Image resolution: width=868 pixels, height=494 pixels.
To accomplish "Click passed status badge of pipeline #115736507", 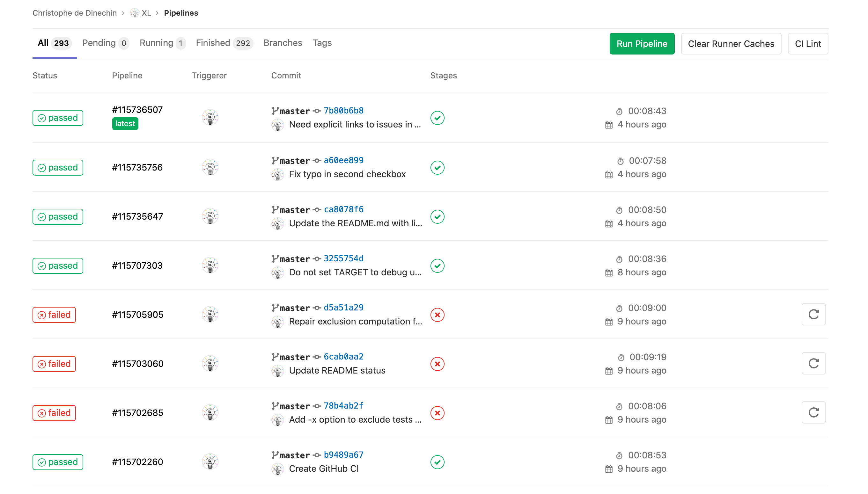I will tap(58, 118).
